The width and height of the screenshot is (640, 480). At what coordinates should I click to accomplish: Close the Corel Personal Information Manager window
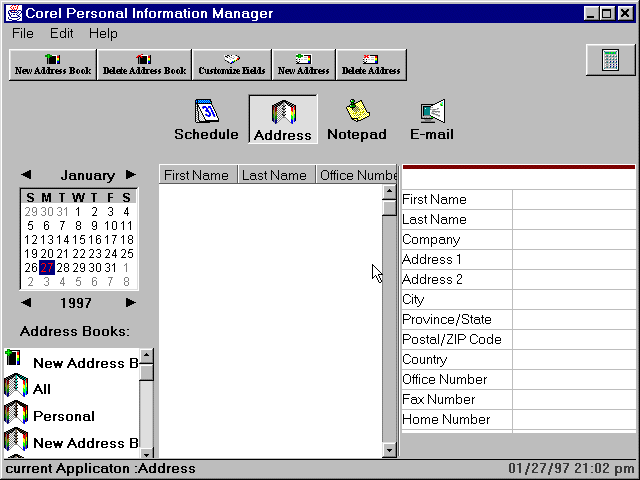[x=625, y=13]
